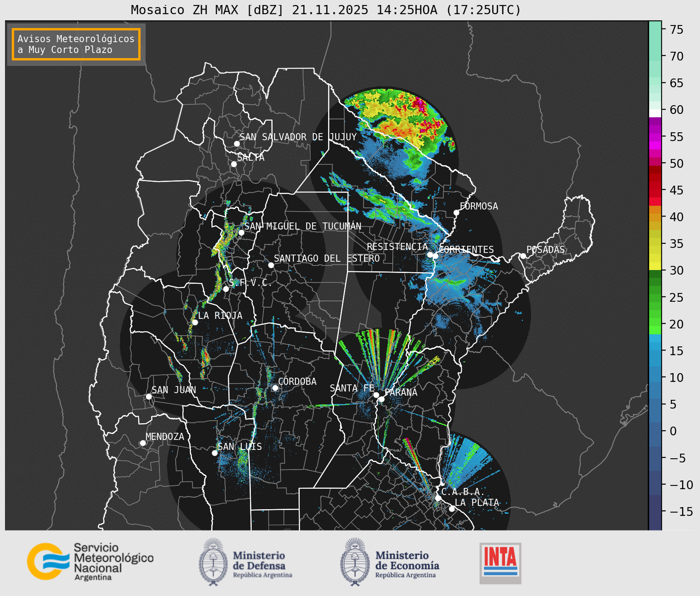The image size is (700, 596).
Task: Click the SAN MIGUEL DE TUCUMÁN label
Action: 303,226
